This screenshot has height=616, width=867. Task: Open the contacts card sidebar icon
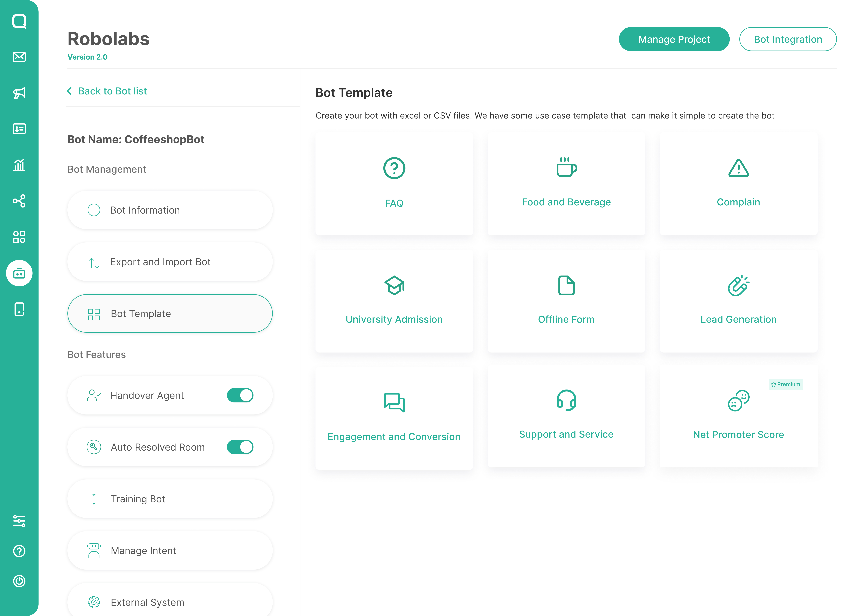(x=19, y=129)
